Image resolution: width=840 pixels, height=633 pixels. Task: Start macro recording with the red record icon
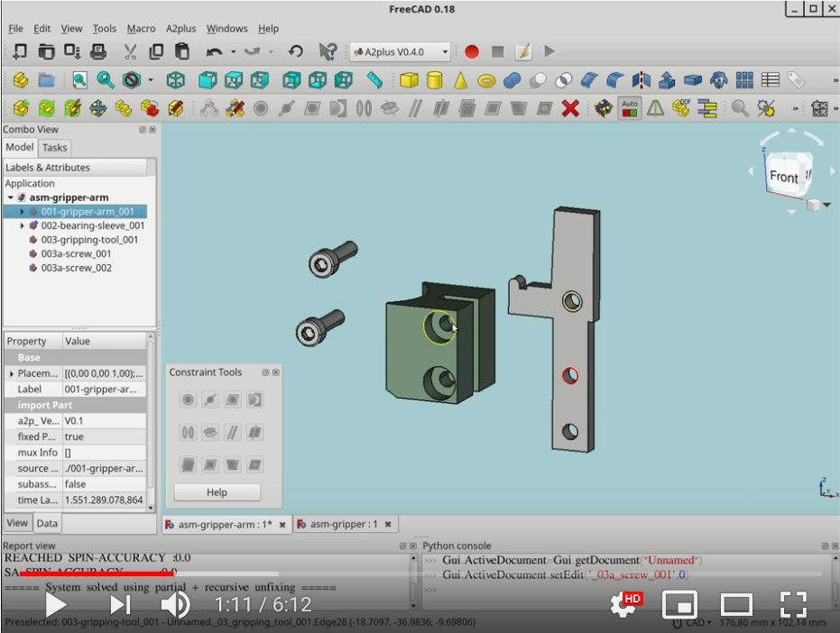click(471, 51)
